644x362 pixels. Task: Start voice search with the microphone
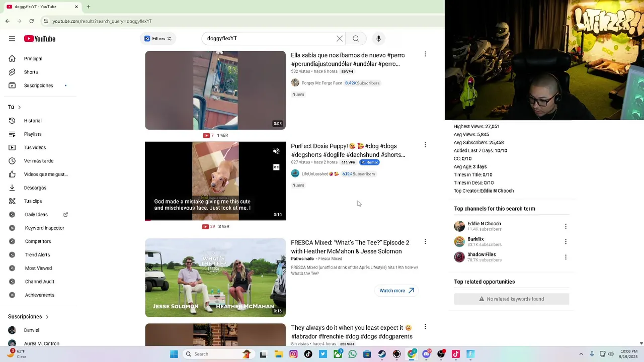[378, 39]
